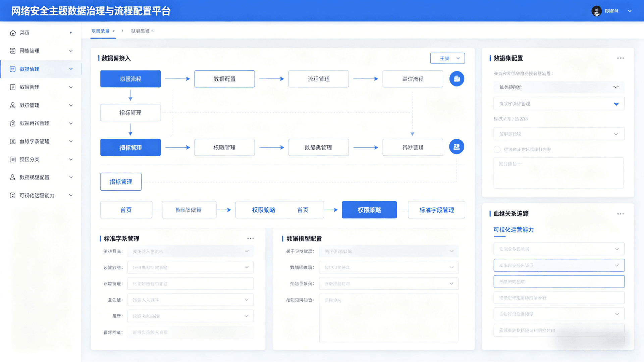
Task: Open the blue 血缘字段管理 dropdown
Action: click(x=558, y=103)
